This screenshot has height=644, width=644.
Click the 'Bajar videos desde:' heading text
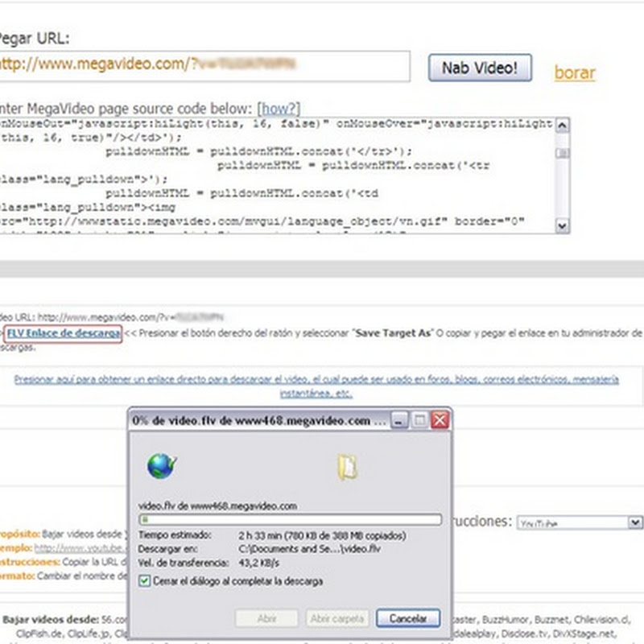51,619
